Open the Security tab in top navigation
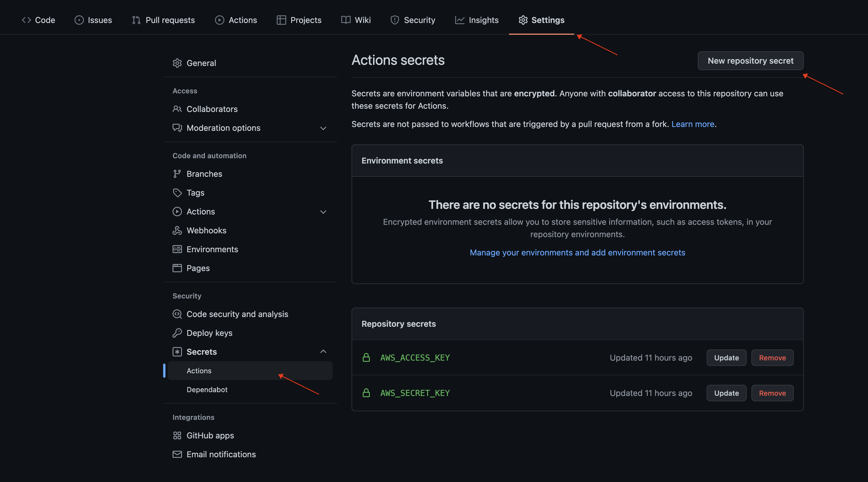Viewport: 868px width, 482px height. 413,20
